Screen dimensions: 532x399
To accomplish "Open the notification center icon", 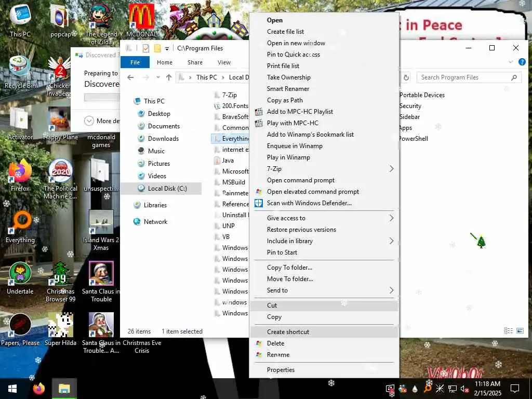I will pos(515,389).
